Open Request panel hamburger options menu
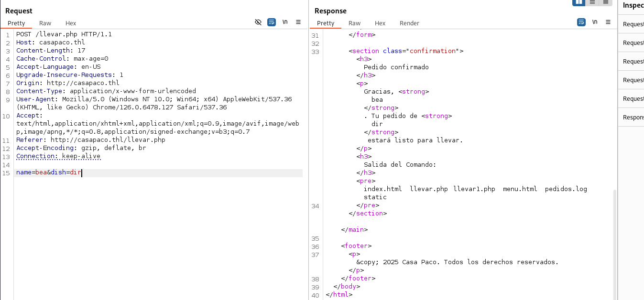This screenshot has height=300, width=644. point(298,22)
